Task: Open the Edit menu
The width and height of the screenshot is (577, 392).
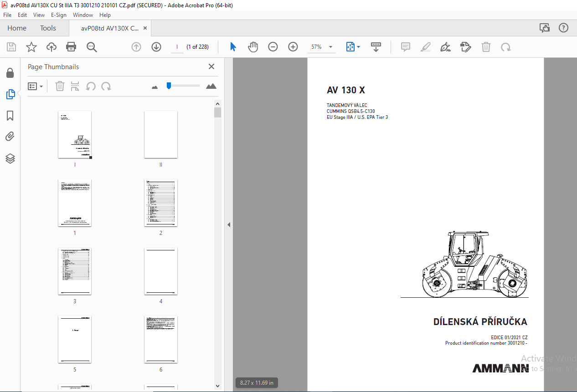Action: (x=22, y=15)
